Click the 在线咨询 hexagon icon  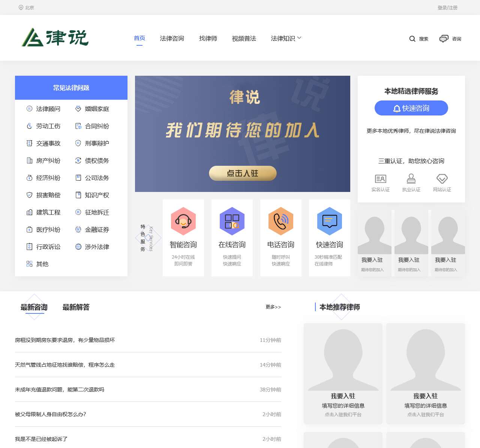tap(232, 221)
